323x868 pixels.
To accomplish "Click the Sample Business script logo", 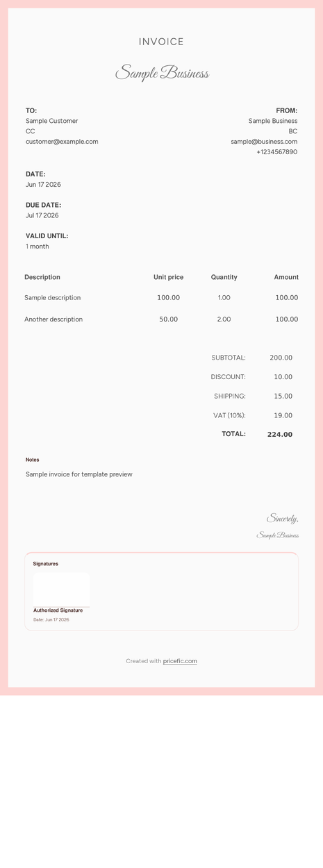I will point(162,73).
